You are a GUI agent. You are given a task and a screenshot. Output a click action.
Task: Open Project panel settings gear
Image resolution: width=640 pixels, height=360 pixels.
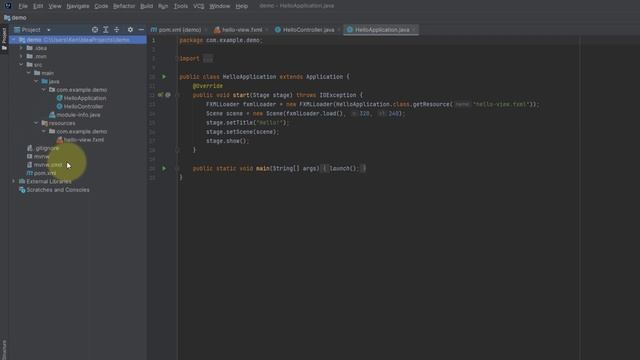[130, 30]
